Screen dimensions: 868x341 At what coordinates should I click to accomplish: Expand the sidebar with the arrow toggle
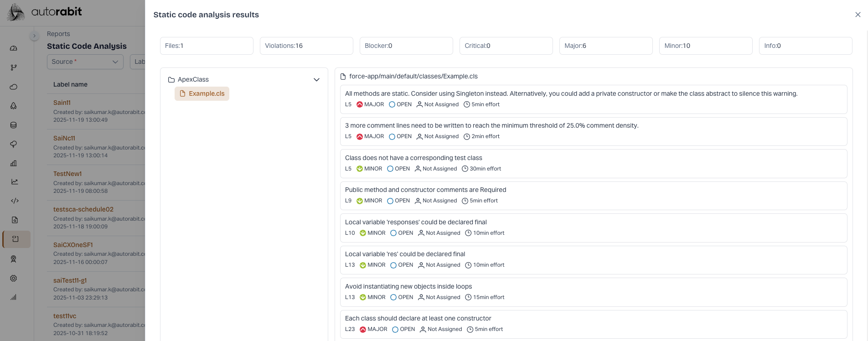(x=34, y=36)
